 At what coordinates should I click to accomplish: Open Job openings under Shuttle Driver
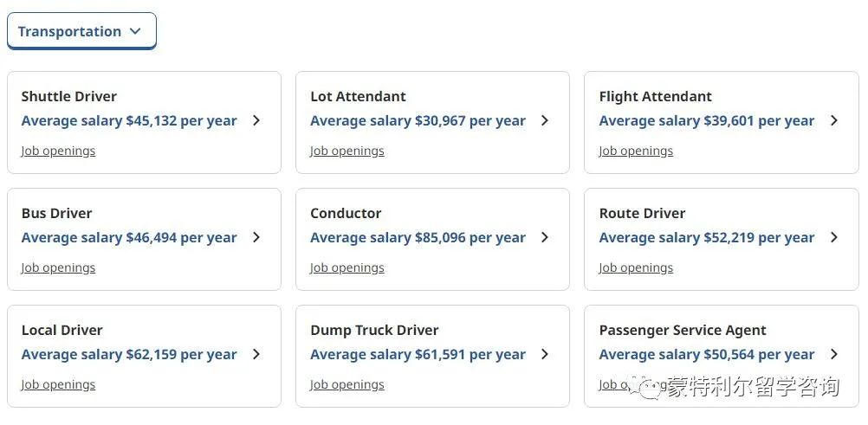(58, 151)
